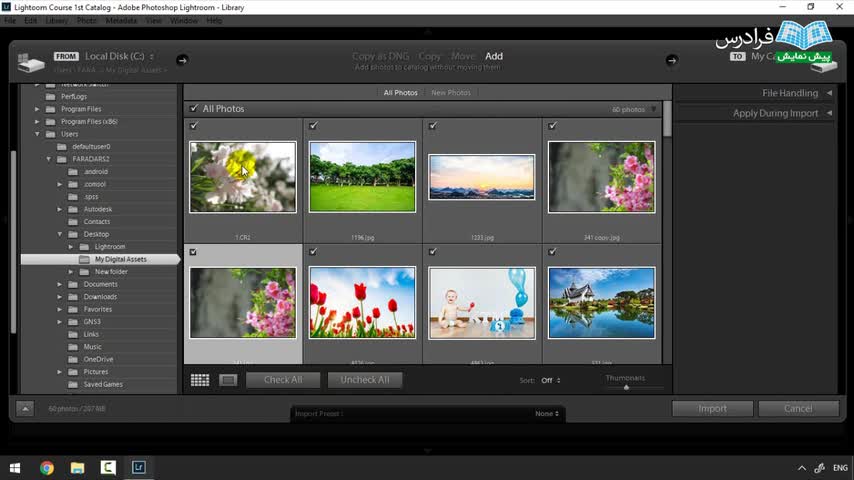The image size is (854, 480).
Task: Select the Saved Games folder
Action: pyautogui.click(x=103, y=385)
